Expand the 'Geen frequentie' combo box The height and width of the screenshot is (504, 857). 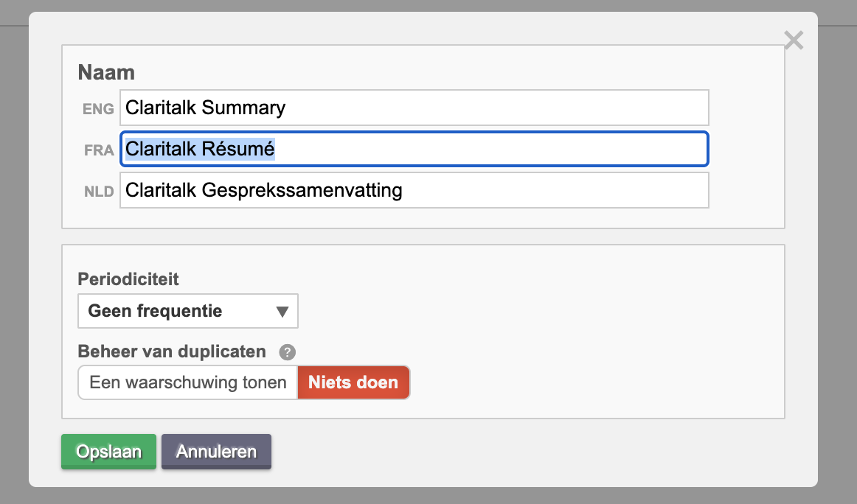click(x=187, y=312)
